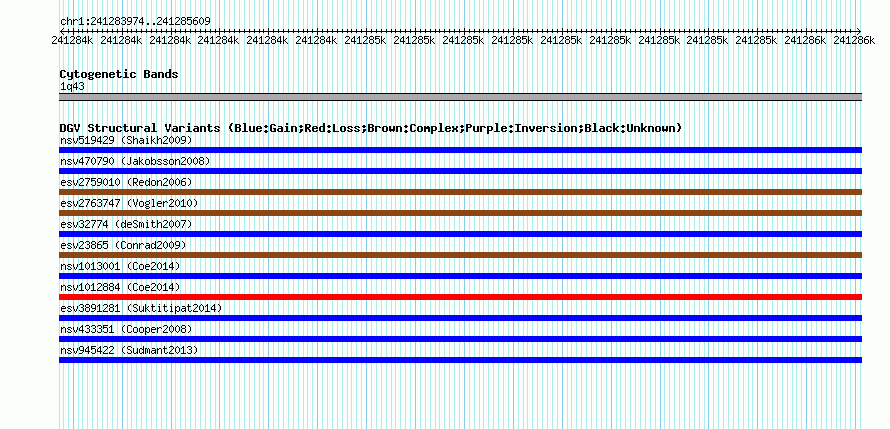Click the nsv519429 (Shaikh2009) variant label
The image size is (890, 429).
pyautogui.click(x=126, y=140)
